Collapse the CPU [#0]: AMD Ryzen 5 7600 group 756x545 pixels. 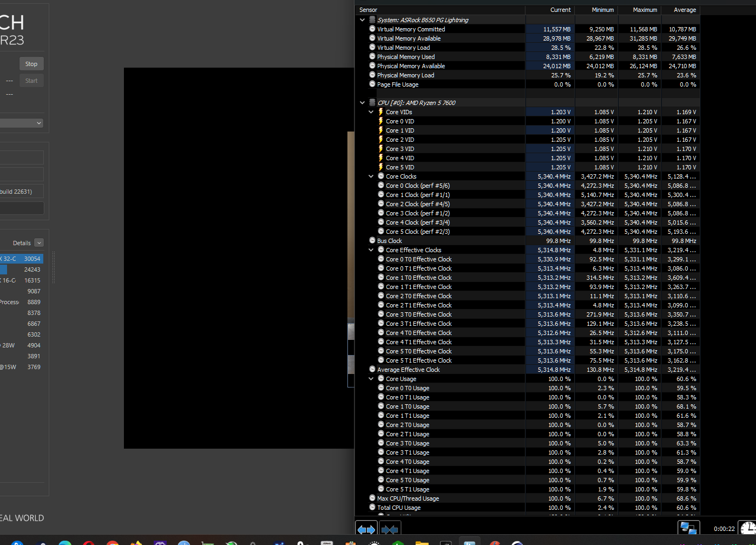(362, 103)
